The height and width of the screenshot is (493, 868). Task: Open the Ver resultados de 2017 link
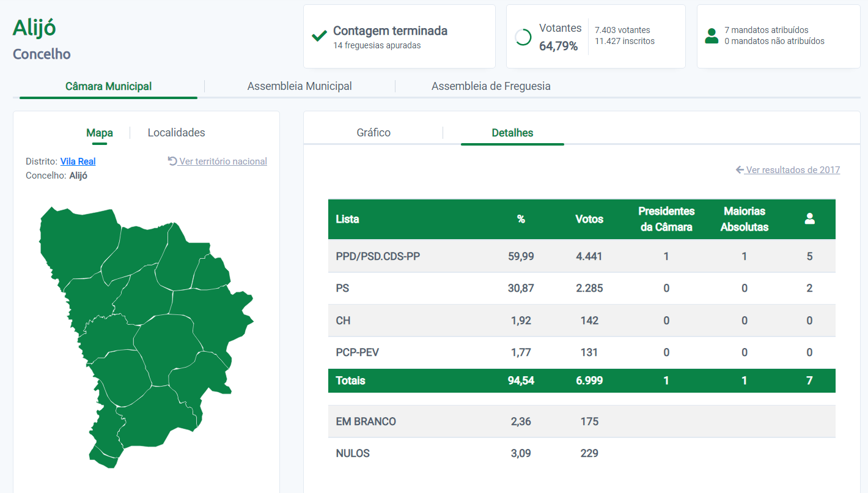(x=793, y=170)
